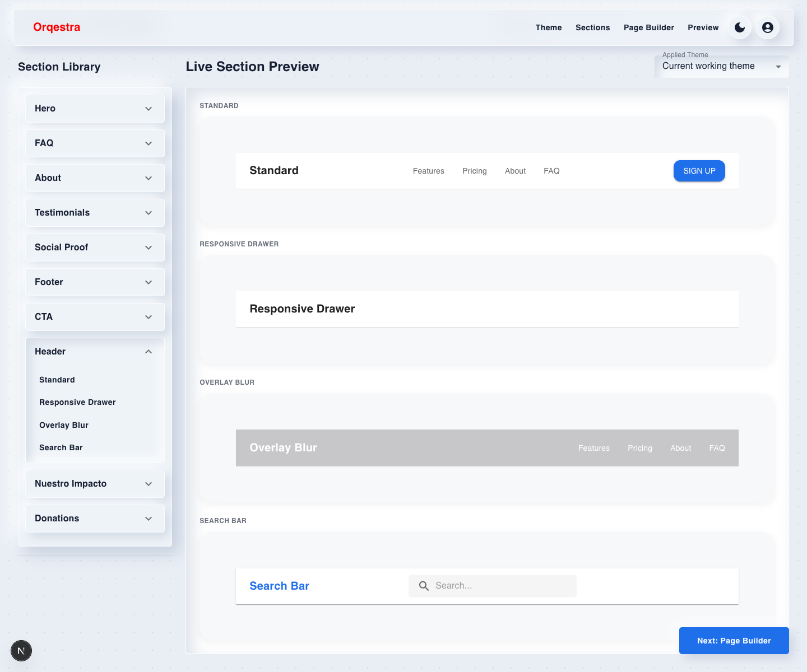
Task: Click the SIGN UP button
Action: (699, 171)
